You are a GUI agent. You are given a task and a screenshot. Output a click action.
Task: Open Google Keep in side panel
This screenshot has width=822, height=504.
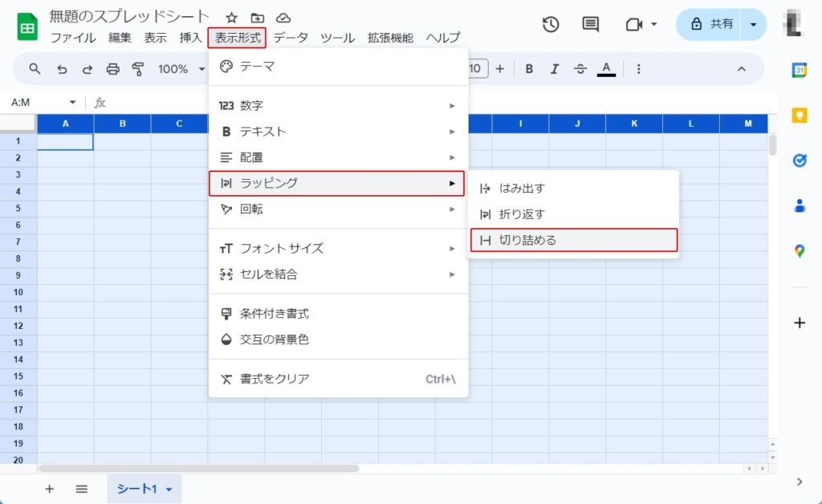pos(800,115)
